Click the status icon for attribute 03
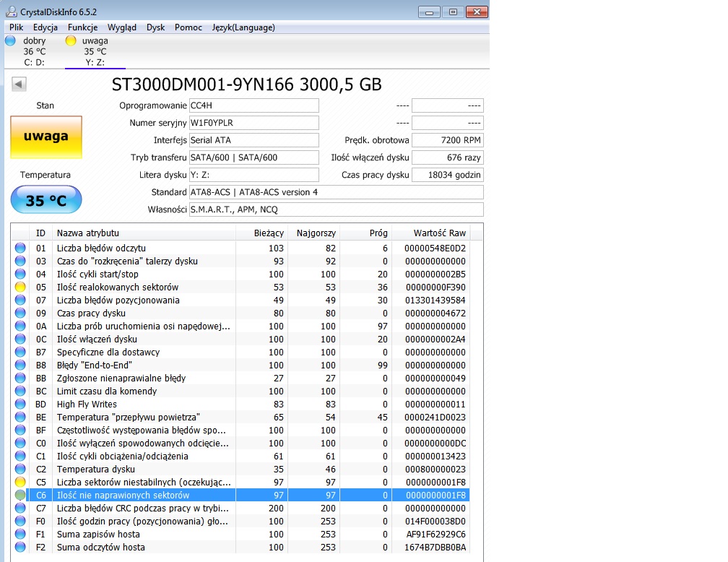The height and width of the screenshot is (562, 728). click(x=20, y=261)
